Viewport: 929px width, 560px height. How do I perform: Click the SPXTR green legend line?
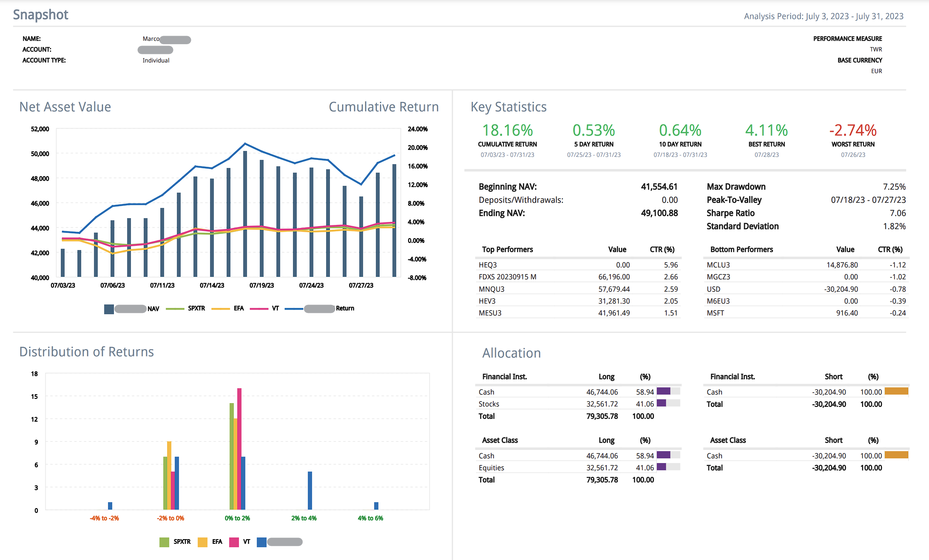click(x=175, y=309)
